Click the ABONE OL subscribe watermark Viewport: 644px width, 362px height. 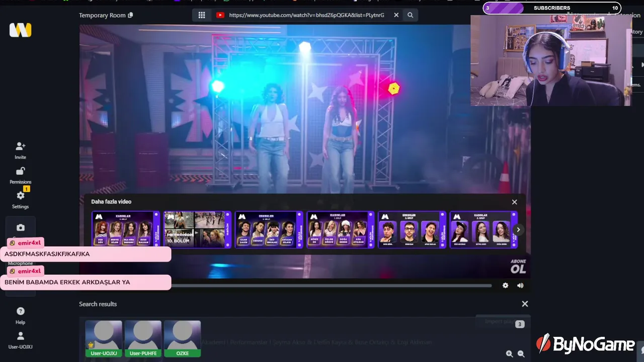(x=518, y=266)
